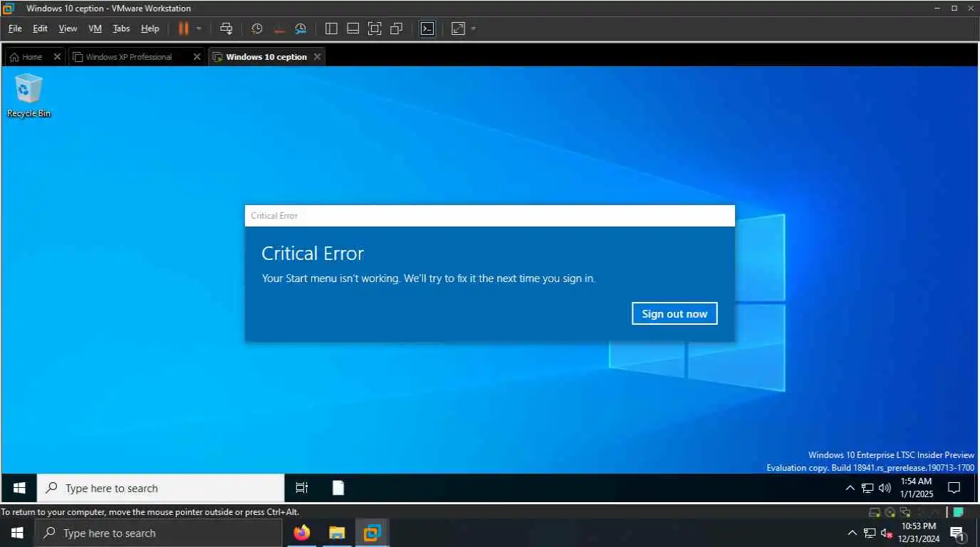This screenshot has height=547, width=980.
Task: Focus the host taskbar search box
Action: click(x=158, y=533)
